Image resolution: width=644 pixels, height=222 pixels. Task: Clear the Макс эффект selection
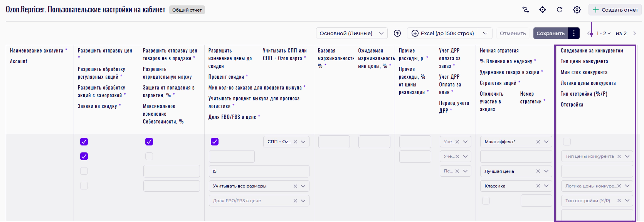tap(538, 142)
